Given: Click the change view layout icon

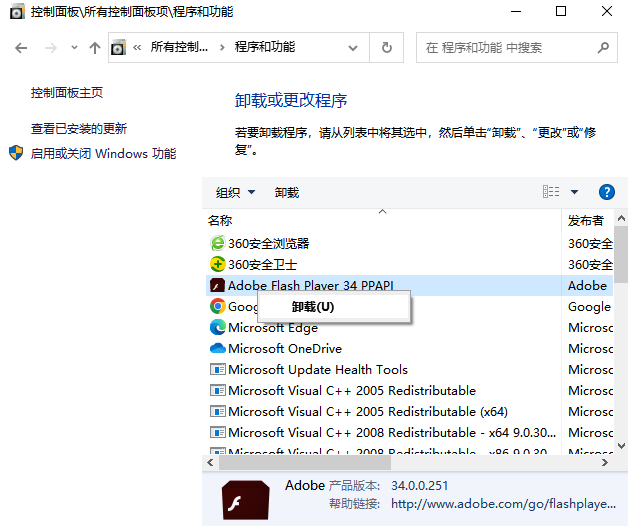Looking at the screenshot, I should (551, 191).
